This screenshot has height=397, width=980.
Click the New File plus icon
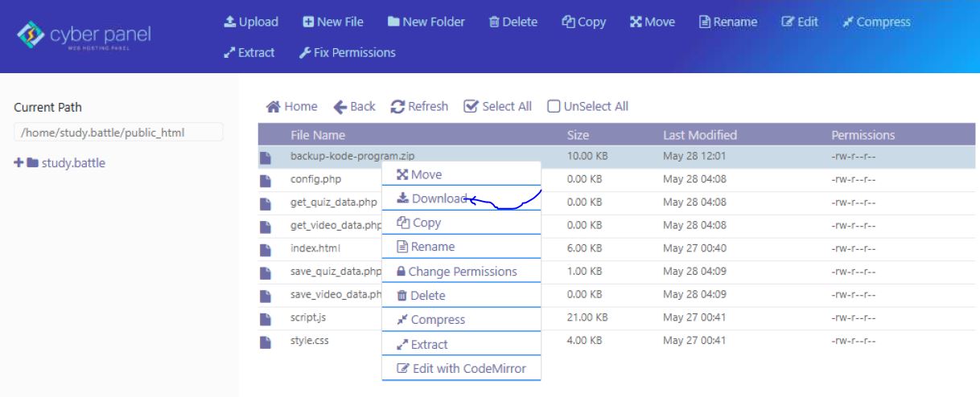coord(308,23)
